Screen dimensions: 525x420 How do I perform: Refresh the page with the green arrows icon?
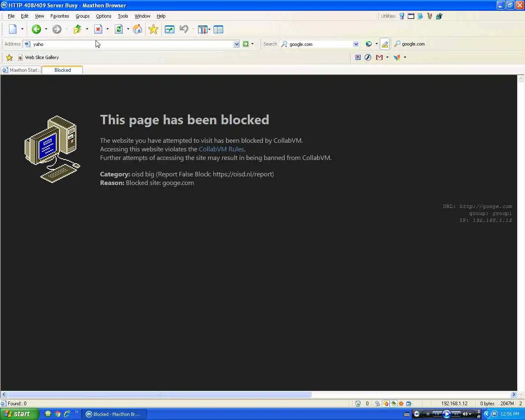[119, 29]
